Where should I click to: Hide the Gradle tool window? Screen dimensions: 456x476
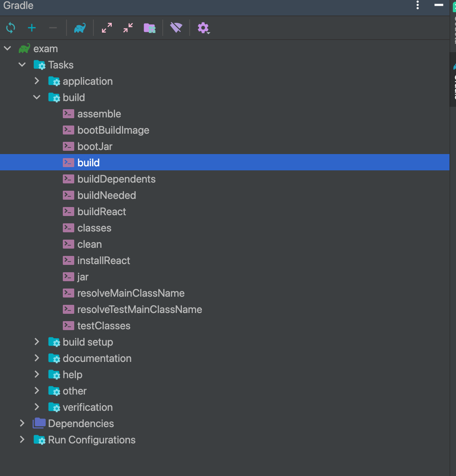click(439, 5)
